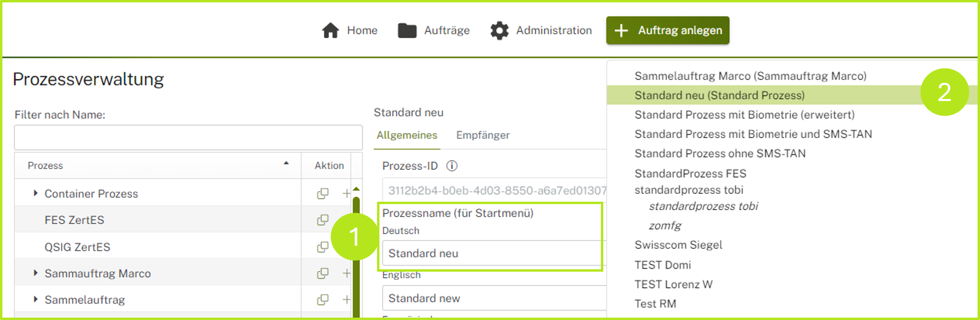Click the plus icon for Sammauftrag Marco
The width and height of the screenshot is (980, 320).
pyautogui.click(x=346, y=273)
